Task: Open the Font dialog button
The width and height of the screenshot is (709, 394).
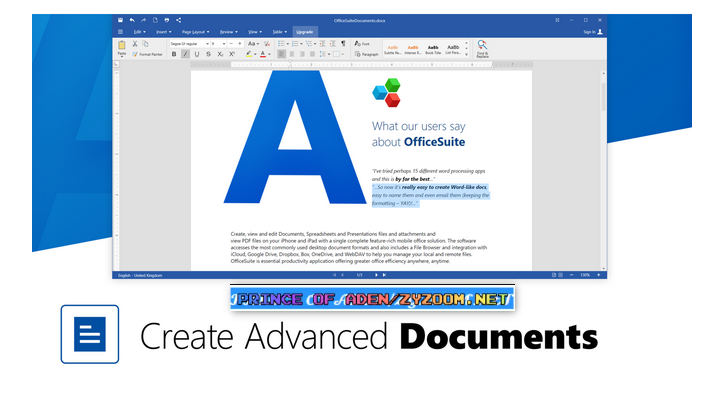Action: tap(362, 44)
